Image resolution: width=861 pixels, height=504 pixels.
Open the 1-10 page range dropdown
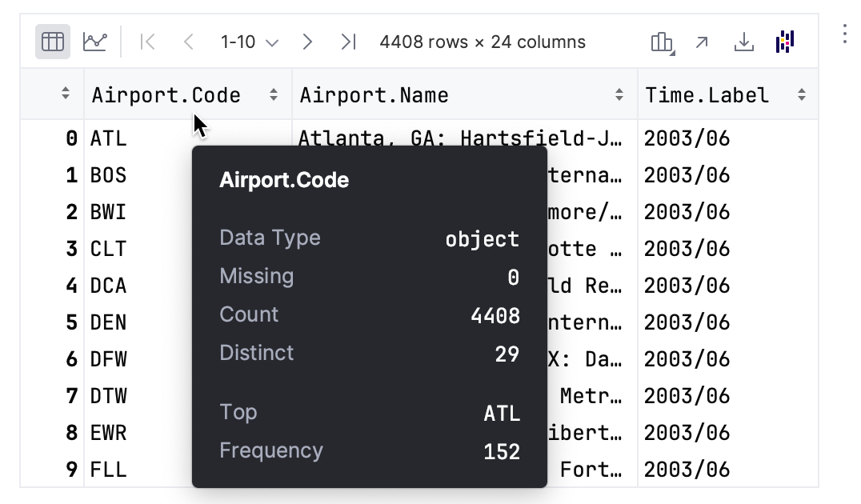[x=248, y=41]
